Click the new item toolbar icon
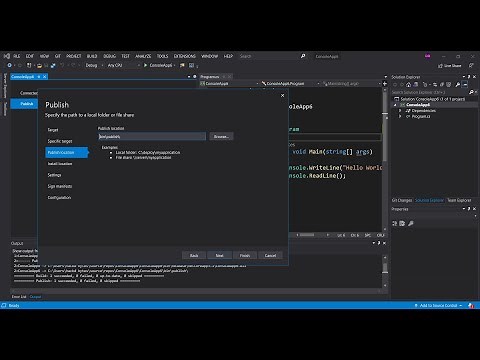Viewport: 480px width, 360px height. pos(29,65)
